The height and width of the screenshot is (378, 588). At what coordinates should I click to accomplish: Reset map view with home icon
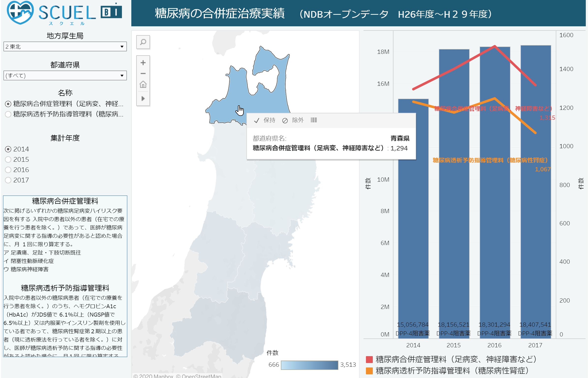coord(143,84)
